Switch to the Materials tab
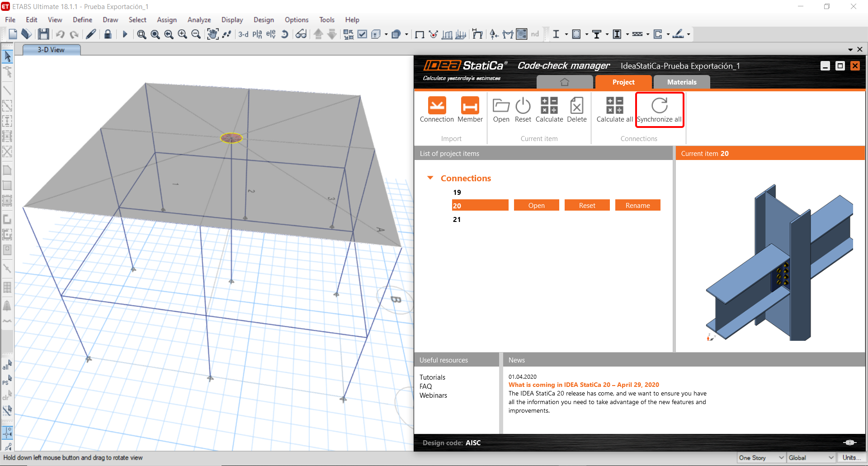Screen dimensions: 868x466 coord(681,82)
